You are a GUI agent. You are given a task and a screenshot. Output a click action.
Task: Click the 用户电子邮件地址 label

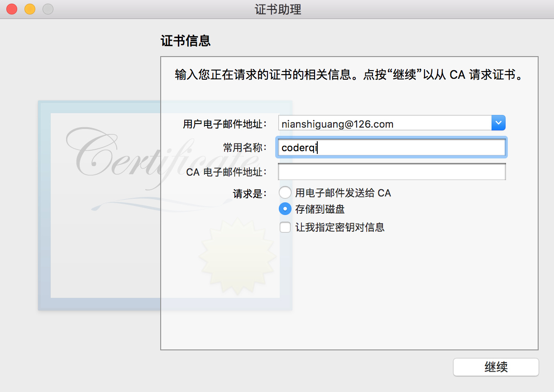click(x=225, y=124)
